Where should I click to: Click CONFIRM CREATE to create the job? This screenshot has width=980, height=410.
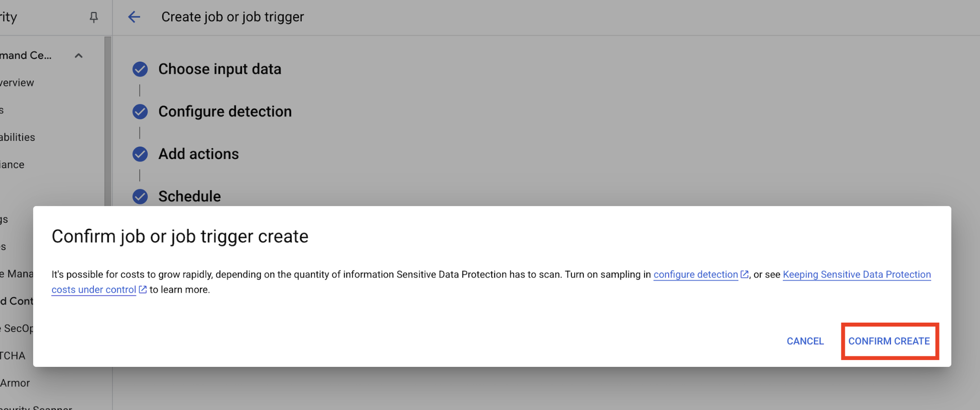889,341
